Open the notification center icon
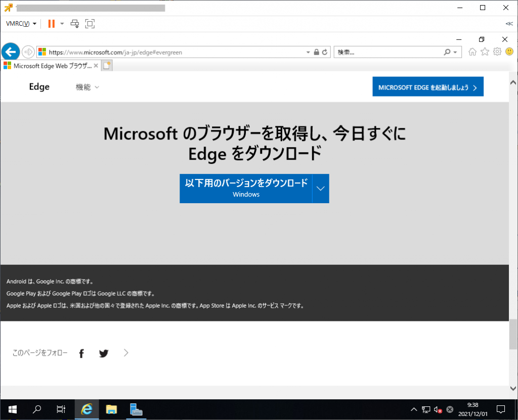The image size is (518, 420). click(501, 410)
